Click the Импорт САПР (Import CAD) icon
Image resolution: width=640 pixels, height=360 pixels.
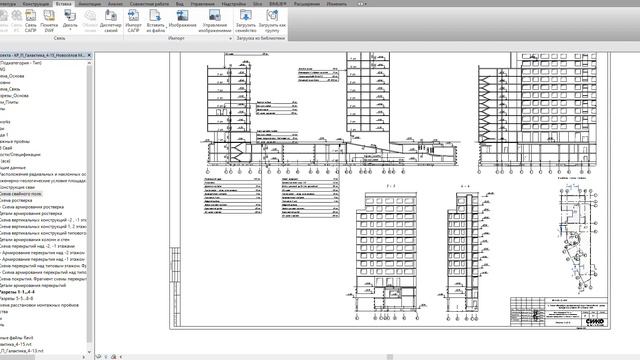pyautogui.click(x=133, y=20)
